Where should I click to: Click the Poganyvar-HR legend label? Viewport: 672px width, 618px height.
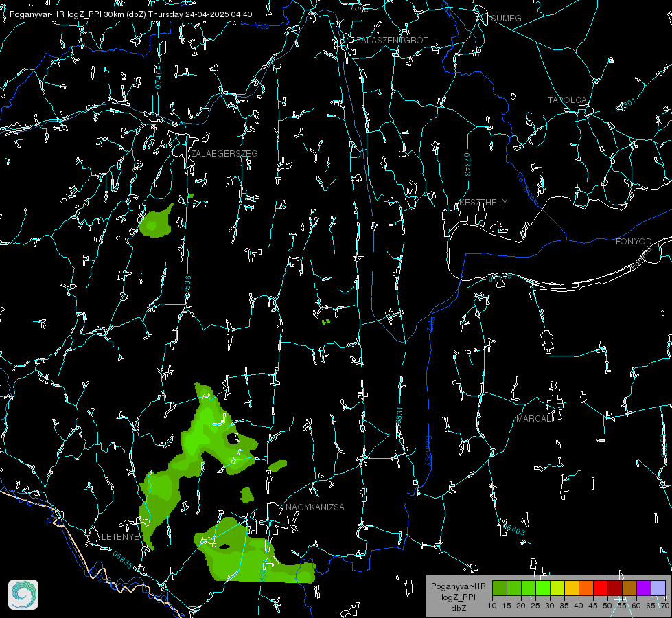(x=458, y=586)
